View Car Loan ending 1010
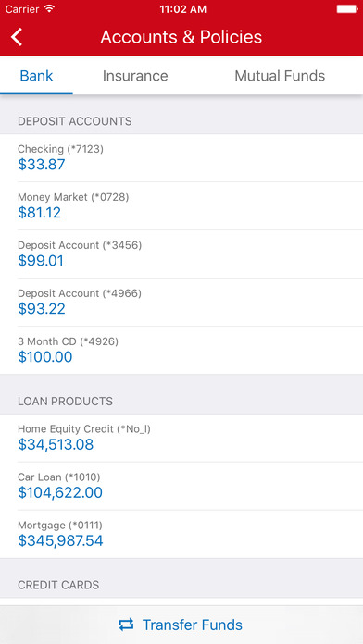This screenshot has height=644, width=363. pyautogui.click(x=181, y=486)
